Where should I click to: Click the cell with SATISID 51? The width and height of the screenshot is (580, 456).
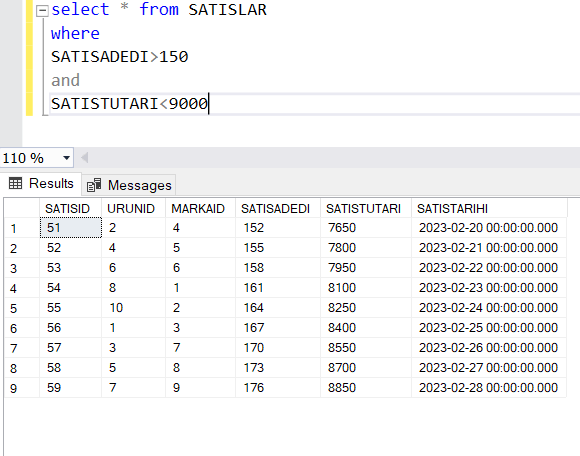pyautogui.click(x=71, y=227)
